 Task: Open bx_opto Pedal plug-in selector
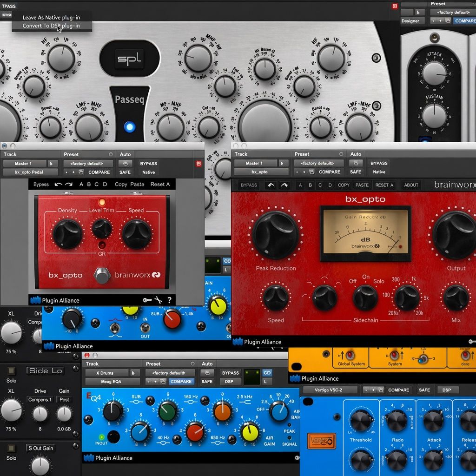click(x=30, y=172)
